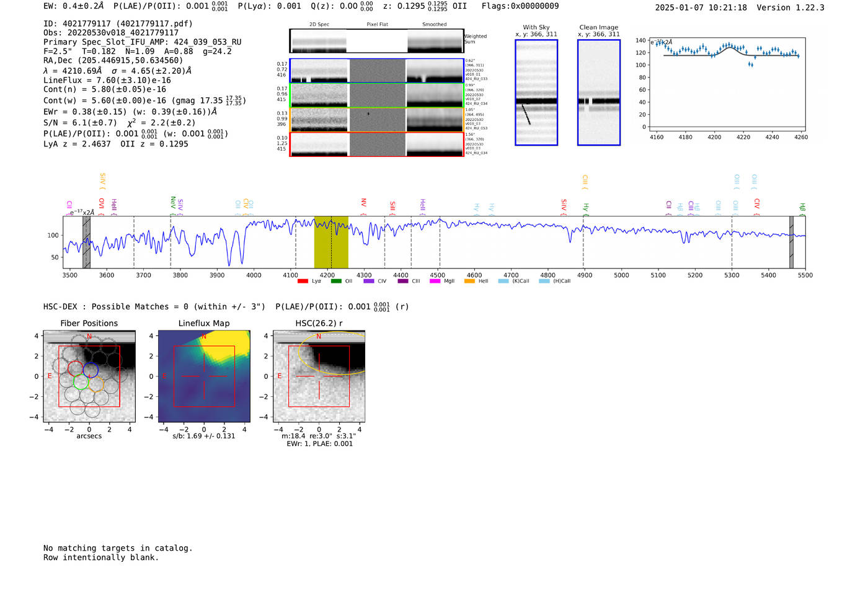Select the Flags:0x00000009 text

[520, 6]
